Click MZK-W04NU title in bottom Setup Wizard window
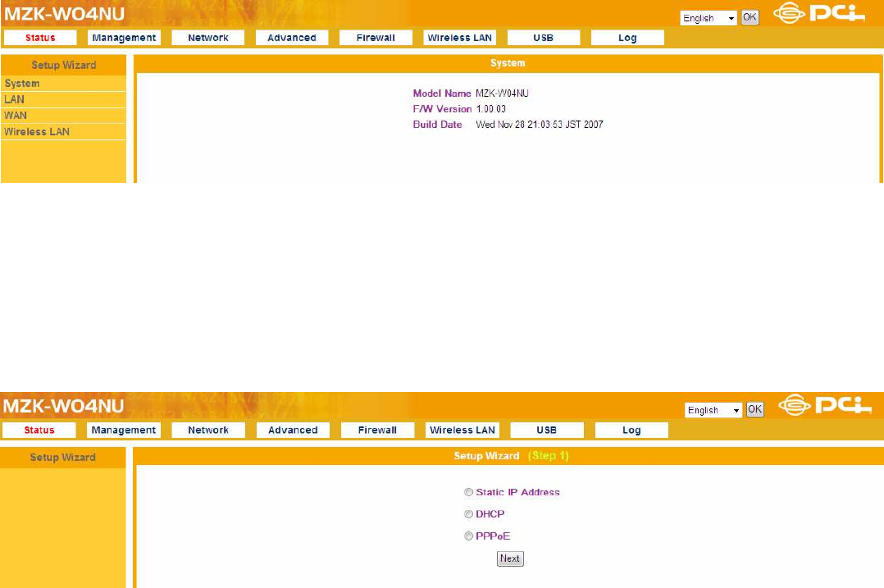 click(x=63, y=406)
